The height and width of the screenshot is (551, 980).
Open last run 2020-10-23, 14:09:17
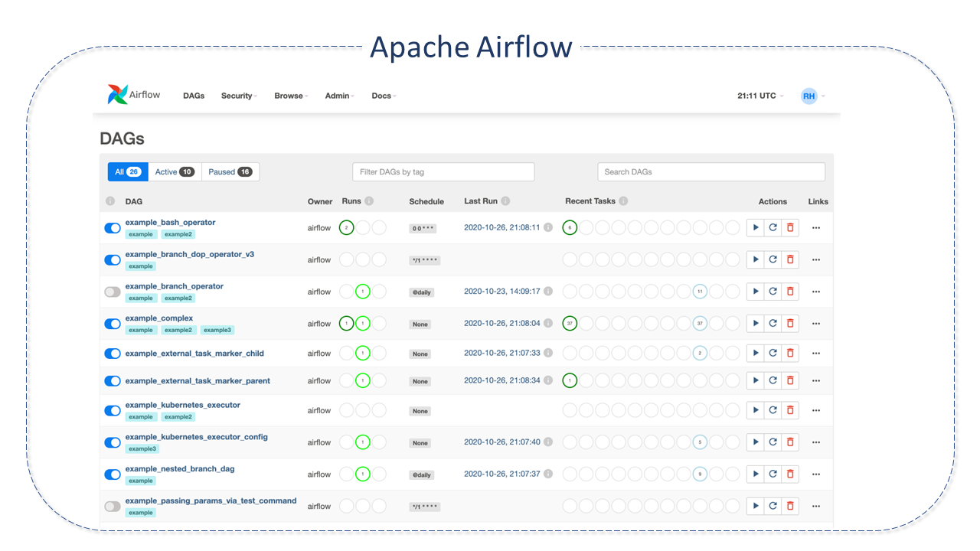coord(502,292)
